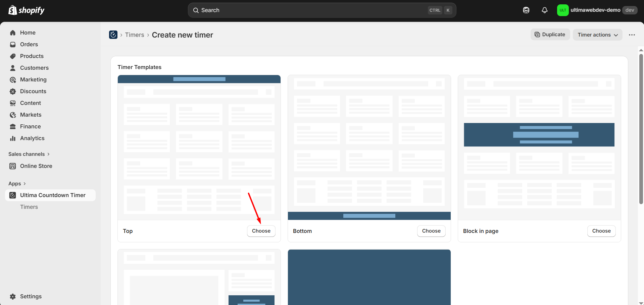
Task: Click the Finance bank icon
Action: pyautogui.click(x=13, y=126)
